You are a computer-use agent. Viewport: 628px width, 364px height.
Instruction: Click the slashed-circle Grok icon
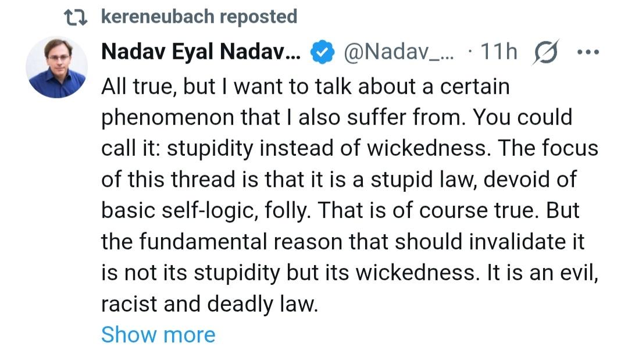click(545, 52)
